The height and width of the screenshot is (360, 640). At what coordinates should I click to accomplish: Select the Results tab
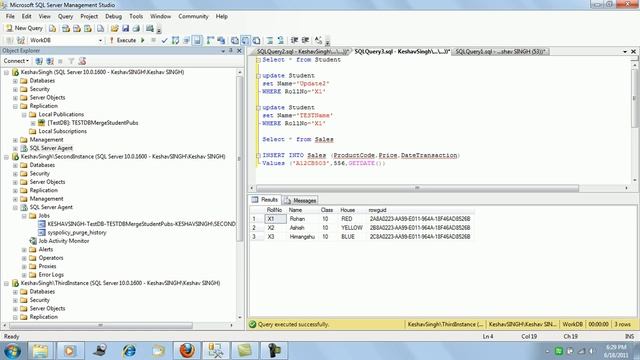tap(265, 200)
